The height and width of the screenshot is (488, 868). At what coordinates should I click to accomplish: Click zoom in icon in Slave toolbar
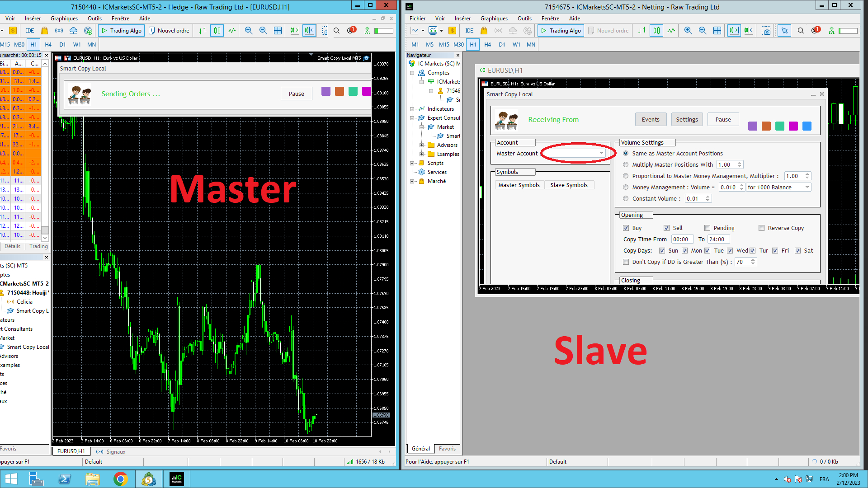(688, 31)
